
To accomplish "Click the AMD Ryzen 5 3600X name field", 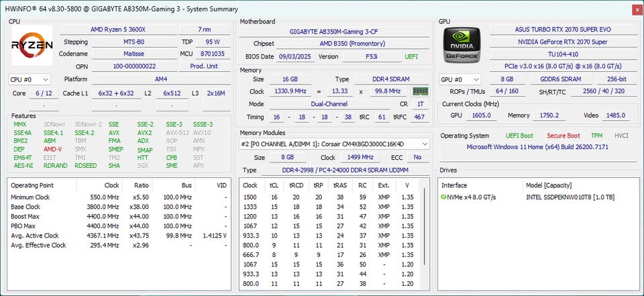I will point(117,30).
